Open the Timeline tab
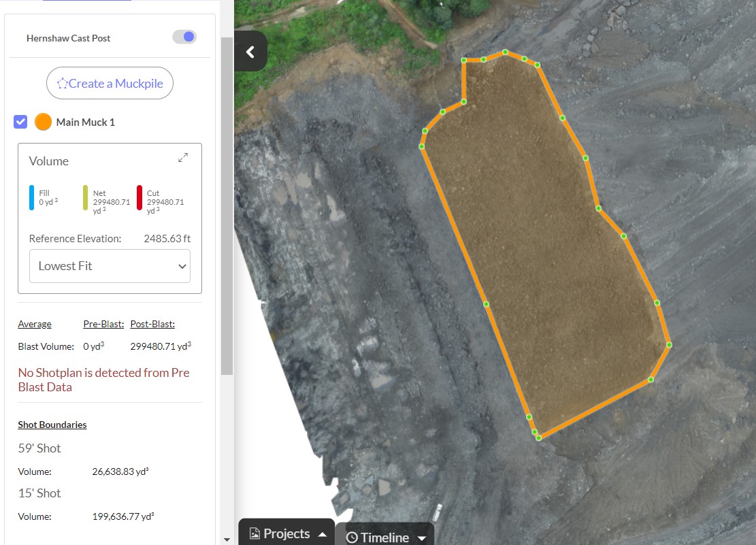This screenshot has height=545, width=756. point(384,538)
